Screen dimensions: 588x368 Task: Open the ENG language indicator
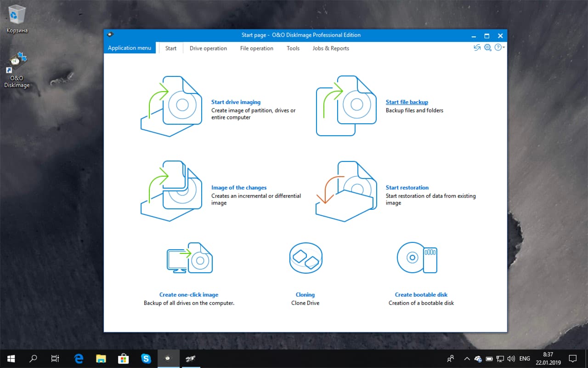pos(524,358)
